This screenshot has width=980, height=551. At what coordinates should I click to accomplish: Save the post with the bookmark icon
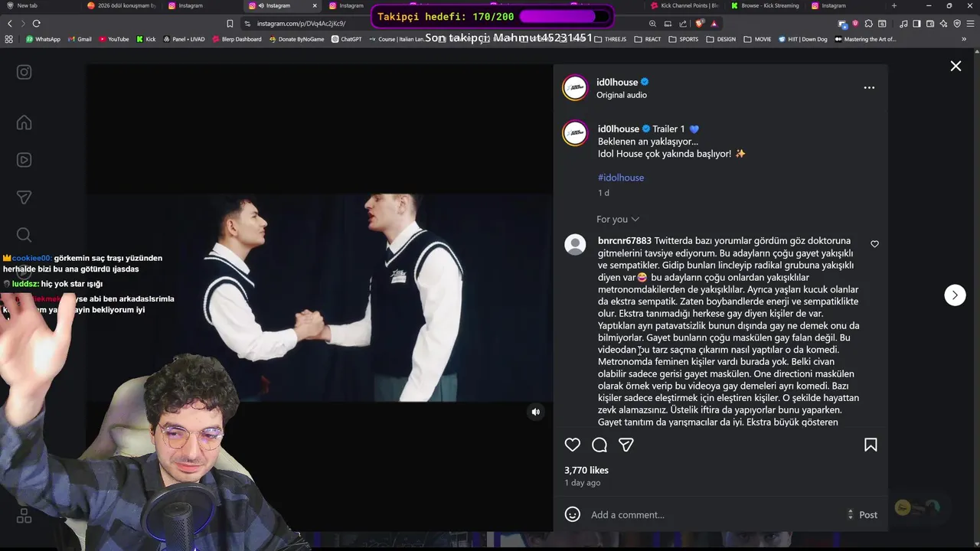click(871, 445)
